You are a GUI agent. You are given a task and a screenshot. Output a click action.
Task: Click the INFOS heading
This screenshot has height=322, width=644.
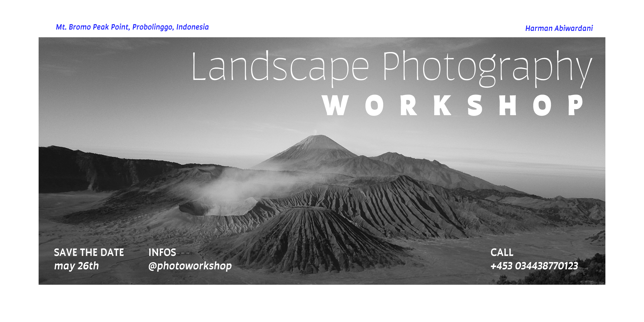pyautogui.click(x=162, y=253)
